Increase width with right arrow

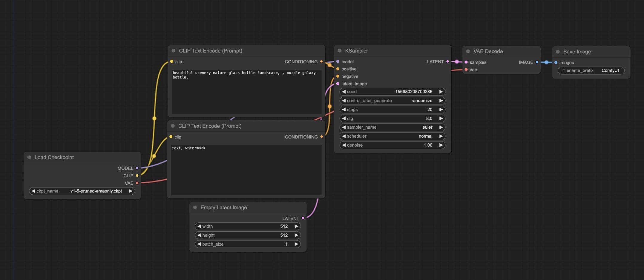(x=296, y=226)
